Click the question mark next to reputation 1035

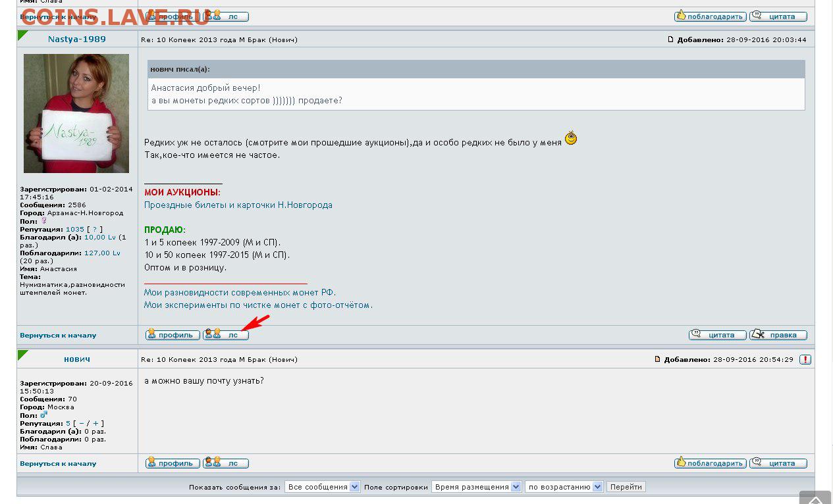95,229
